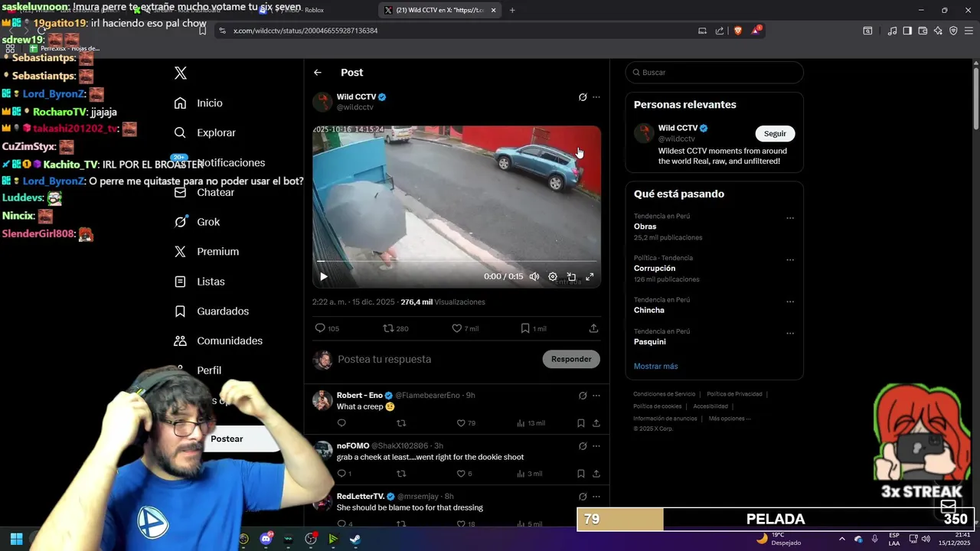Click the browser address bar URL
Viewport: 980px width, 551px height.
[305, 31]
